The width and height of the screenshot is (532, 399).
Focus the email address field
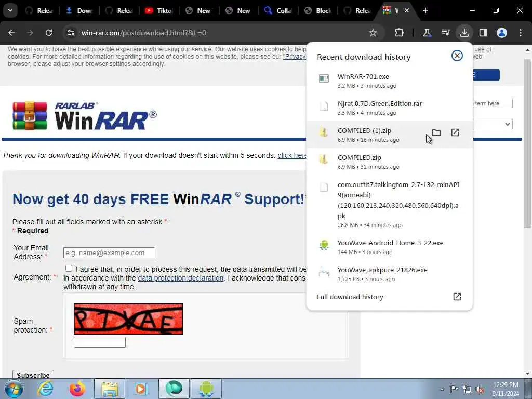pyautogui.click(x=109, y=253)
